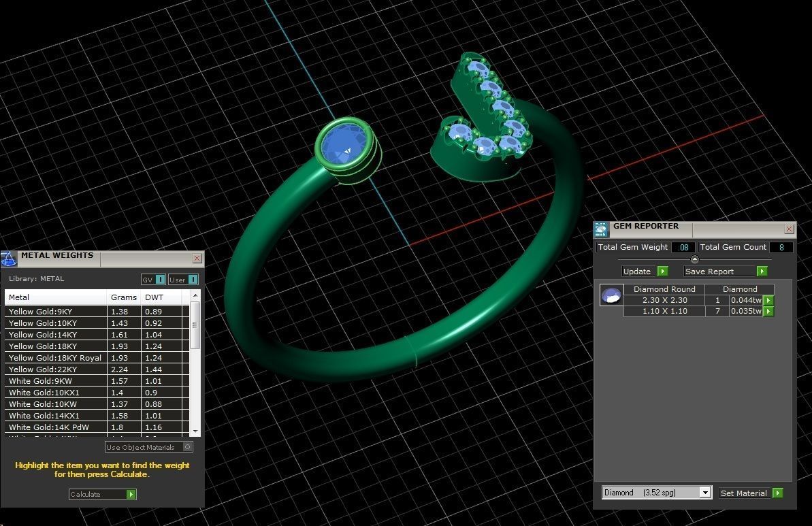Click the green arrow beside Update
Screen dimensions: 812x526
coord(663,272)
